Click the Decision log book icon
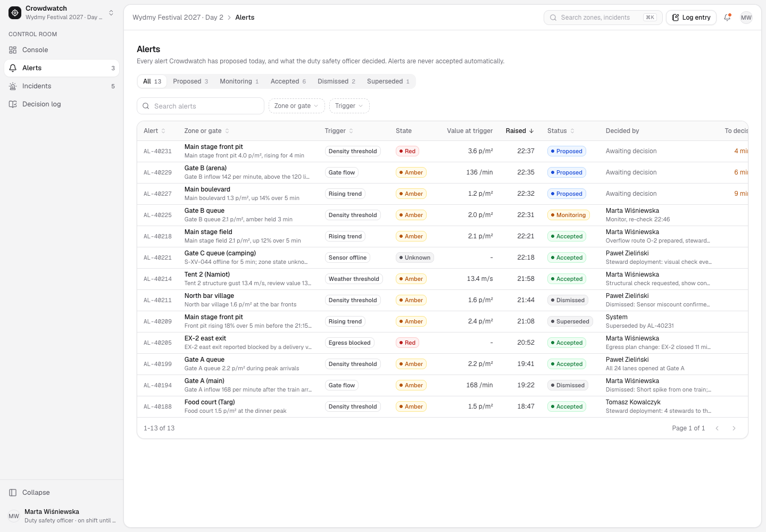 [x=13, y=104]
